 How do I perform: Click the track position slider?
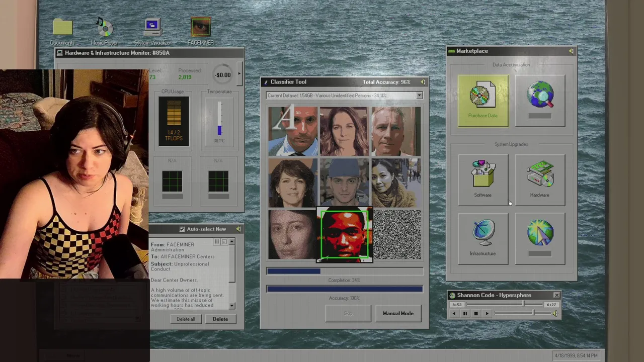click(x=504, y=304)
